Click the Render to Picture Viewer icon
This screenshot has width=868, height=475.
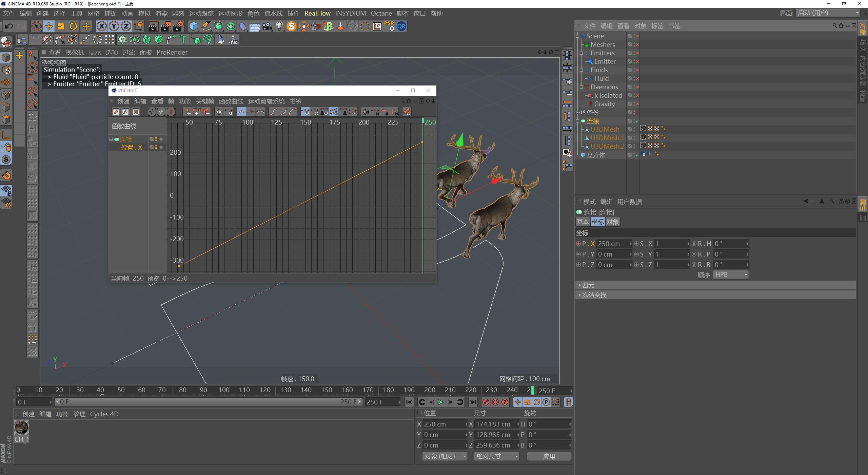click(165, 26)
